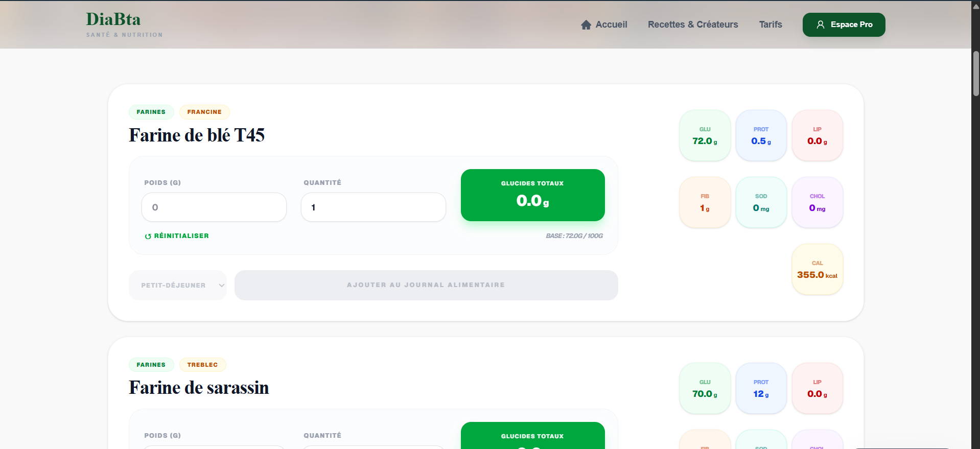The image size is (980, 449).
Task: Open the Recettes & Créateurs page
Action: coord(693,25)
